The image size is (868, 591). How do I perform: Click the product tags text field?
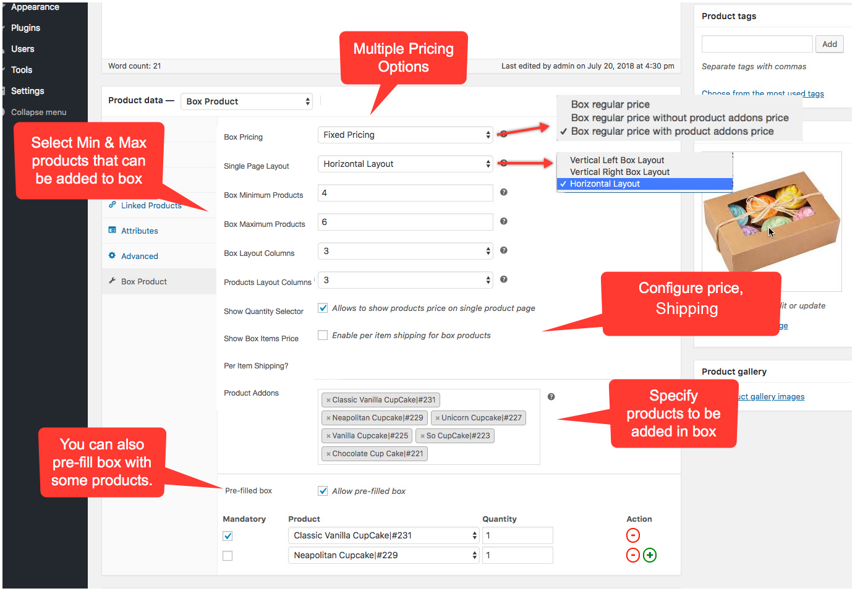757,44
